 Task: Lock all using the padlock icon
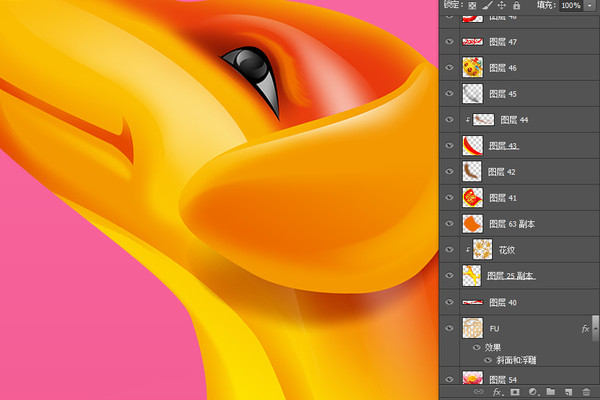click(x=516, y=5)
